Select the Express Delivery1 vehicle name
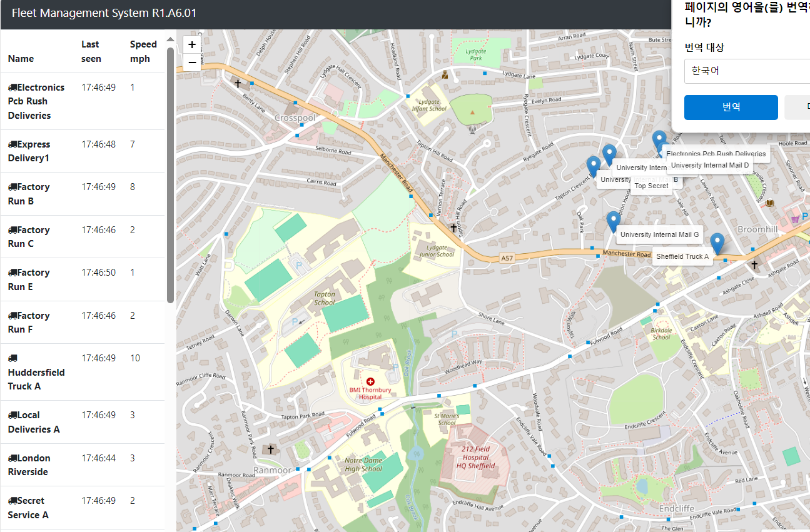This screenshot has width=810, height=532. 29,151
